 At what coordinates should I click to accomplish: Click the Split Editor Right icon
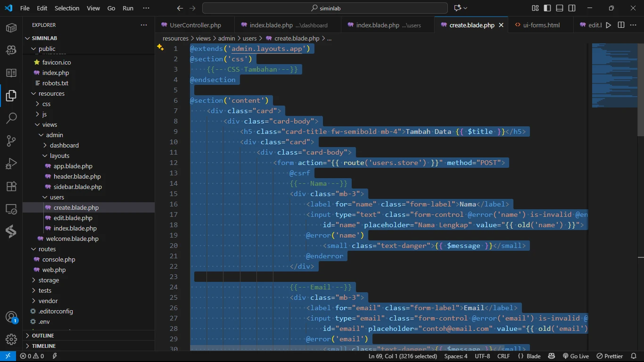(x=621, y=25)
